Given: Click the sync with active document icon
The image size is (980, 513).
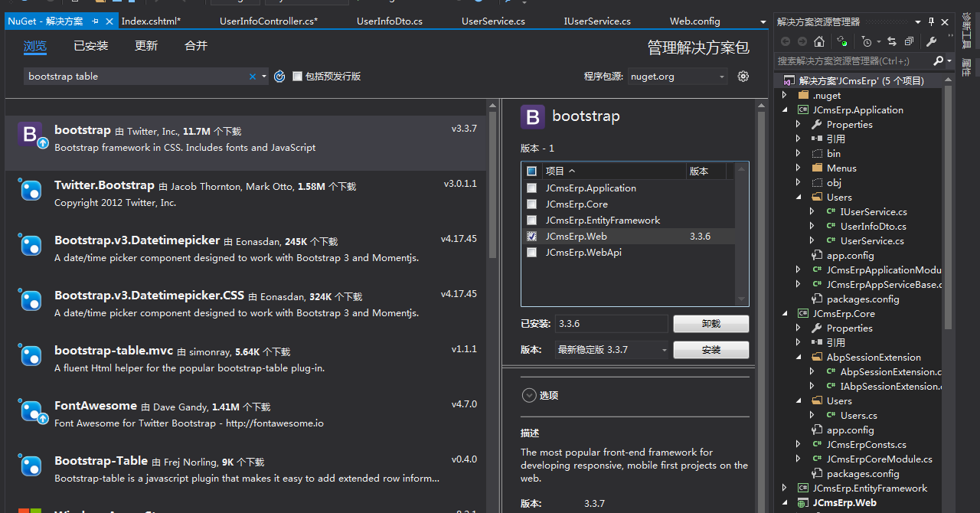Looking at the screenshot, I should (x=842, y=41).
